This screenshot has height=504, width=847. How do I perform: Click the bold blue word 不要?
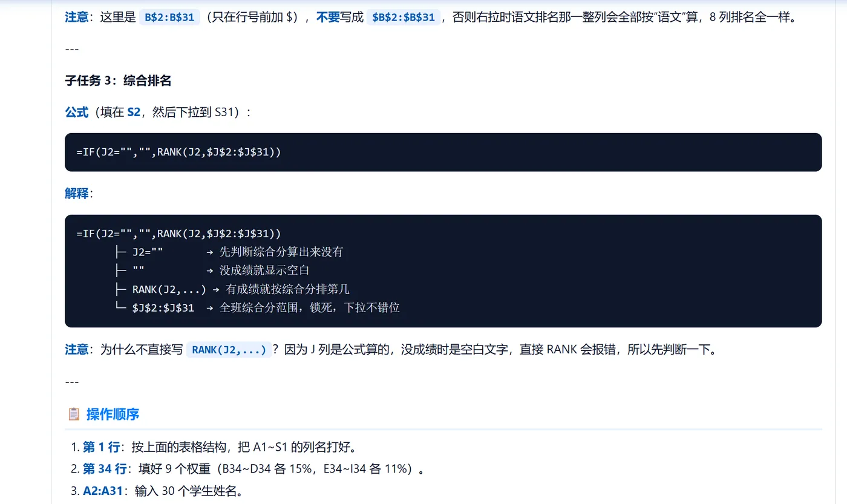(x=327, y=17)
